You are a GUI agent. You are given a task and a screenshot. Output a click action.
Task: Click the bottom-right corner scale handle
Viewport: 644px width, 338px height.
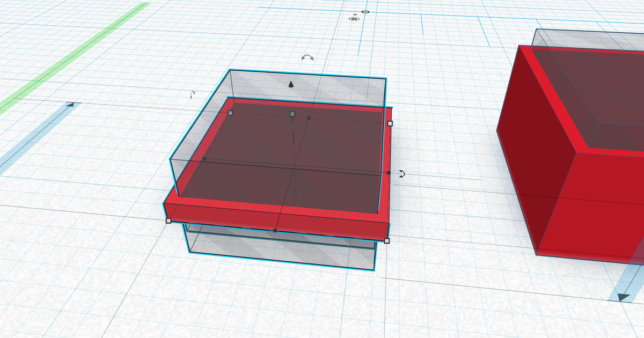(x=386, y=240)
